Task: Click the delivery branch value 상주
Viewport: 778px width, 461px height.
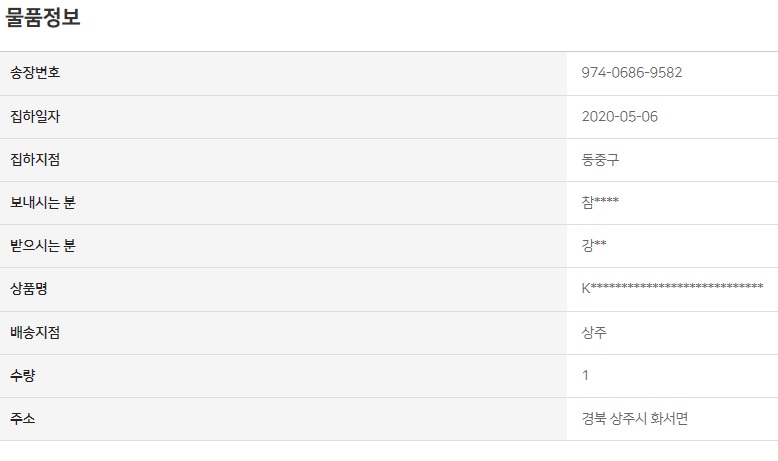Action: 594,332
